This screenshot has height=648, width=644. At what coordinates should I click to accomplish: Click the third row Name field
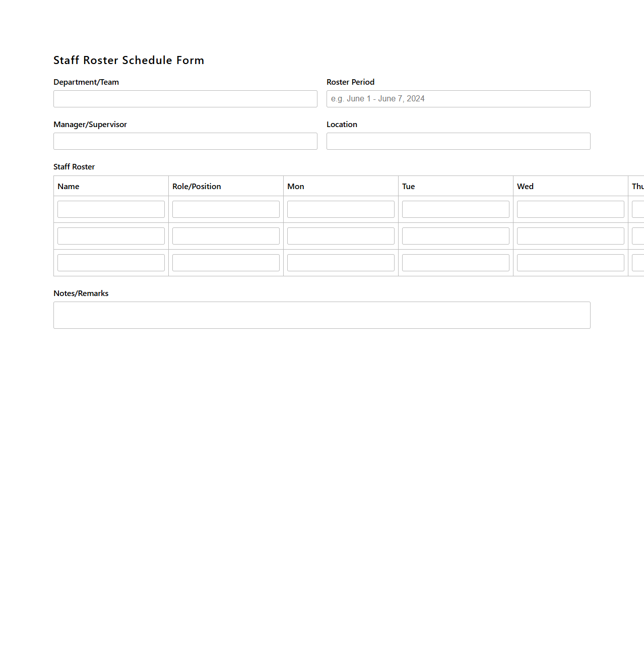click(111, 262)
